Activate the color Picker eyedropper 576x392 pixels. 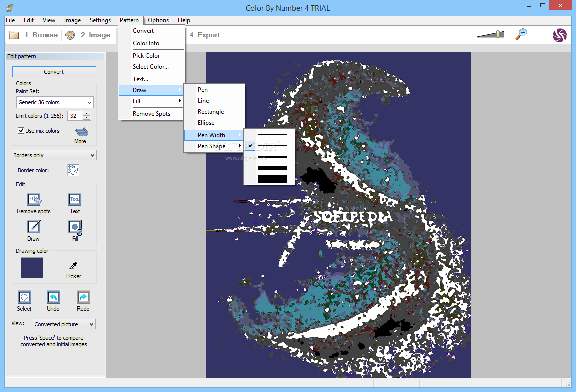[73, 266]
